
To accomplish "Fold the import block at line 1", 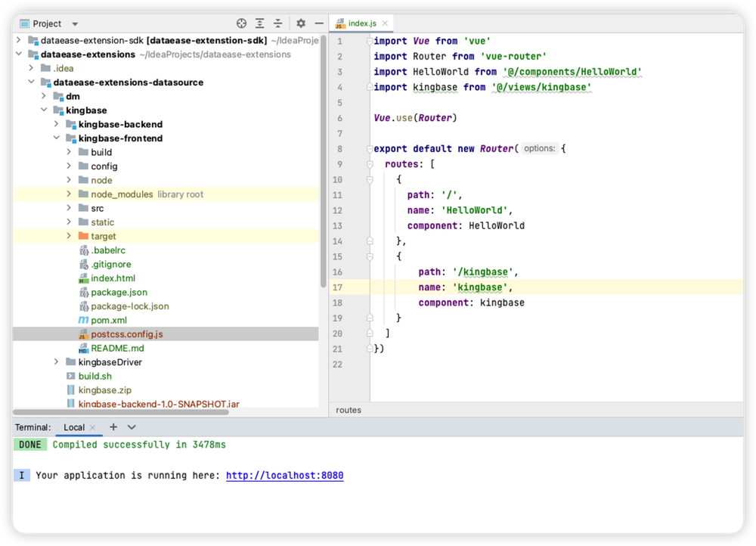I will (x=370, y=41).
